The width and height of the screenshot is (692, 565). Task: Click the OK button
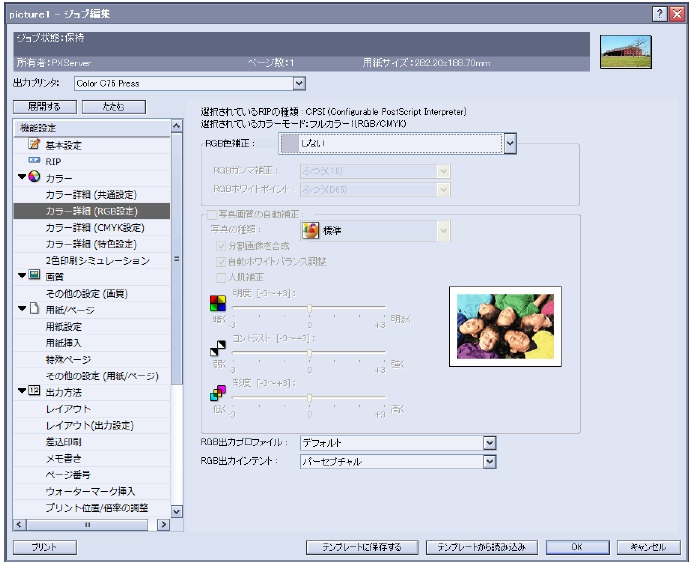click(x=576, y=547)
